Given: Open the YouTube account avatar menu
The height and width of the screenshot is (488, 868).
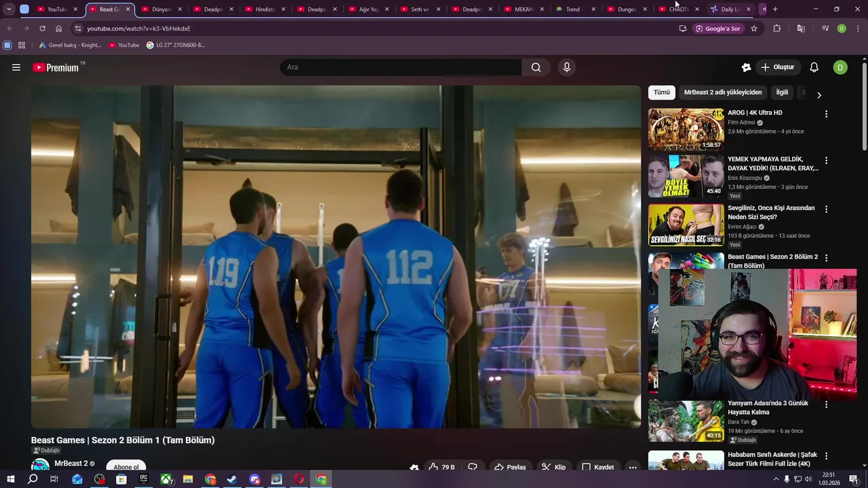Looking at the screenshot, I should (840, 67).
